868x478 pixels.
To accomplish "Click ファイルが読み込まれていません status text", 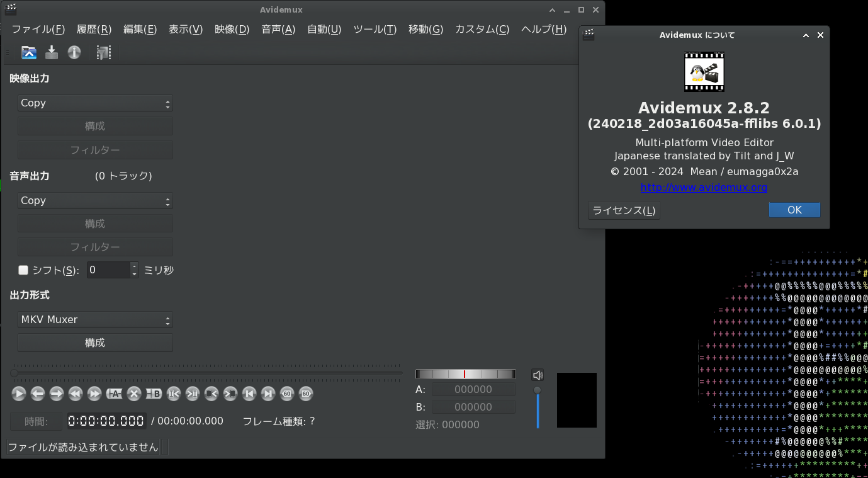I will (x=83, y=447).
